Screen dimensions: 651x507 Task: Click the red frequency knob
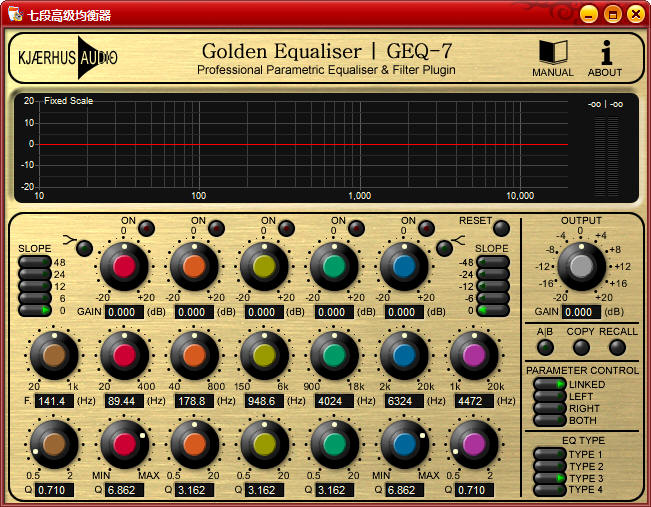click(124, 355)
